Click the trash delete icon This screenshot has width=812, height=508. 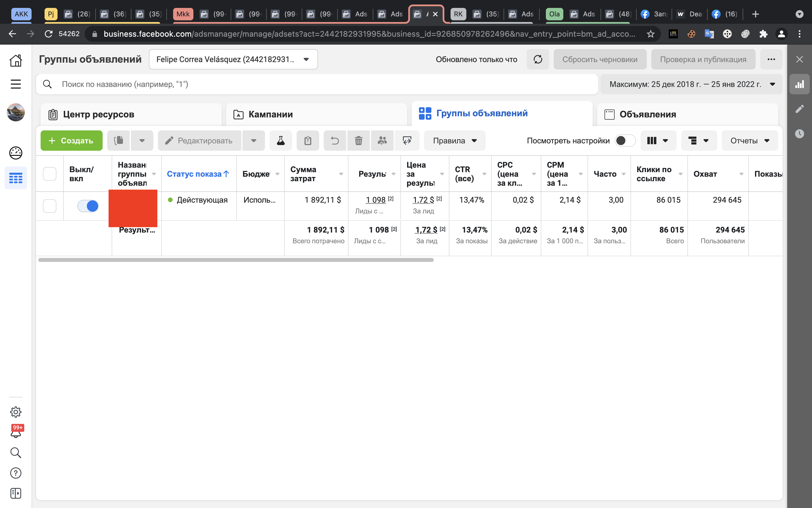pyautogui.click(x=359, y=141)
